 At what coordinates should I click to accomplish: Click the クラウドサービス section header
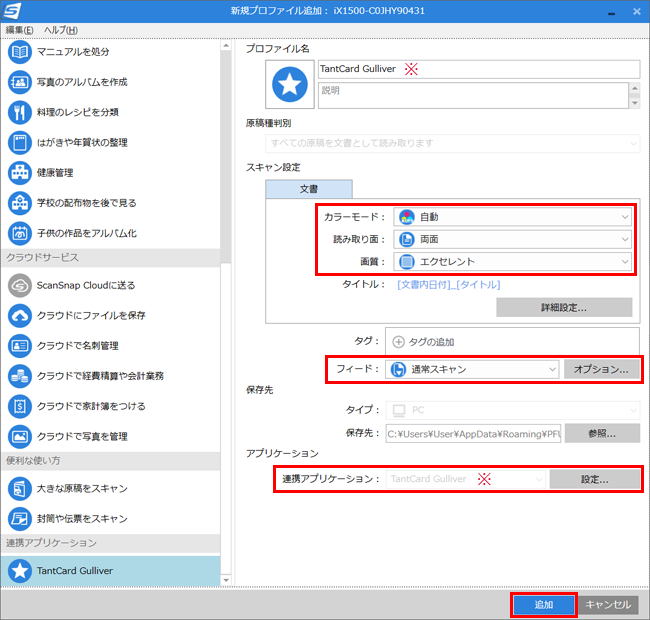coord(110,258)
